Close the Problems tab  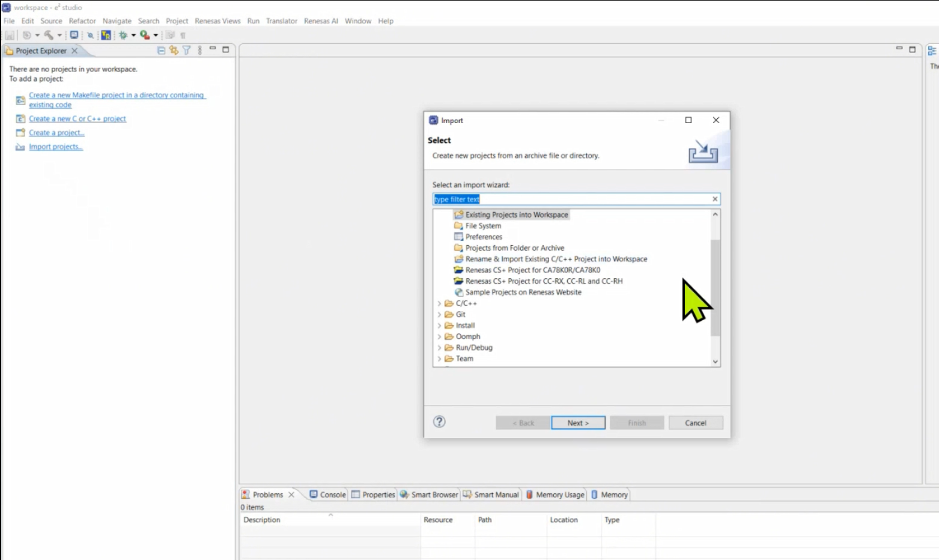pyautogui.click(x=291, y=495)
